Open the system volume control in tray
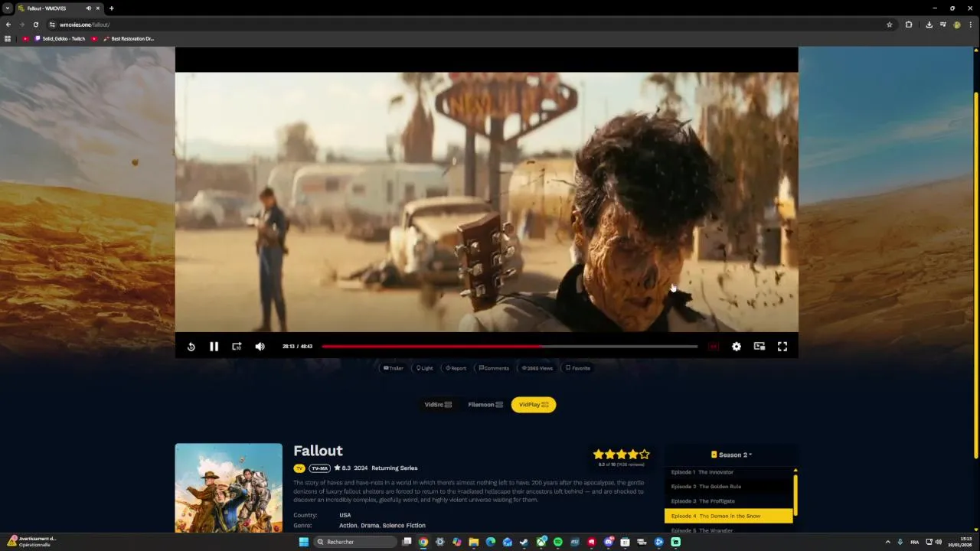Viewport: 980px width, 551px height. (938, 542)
